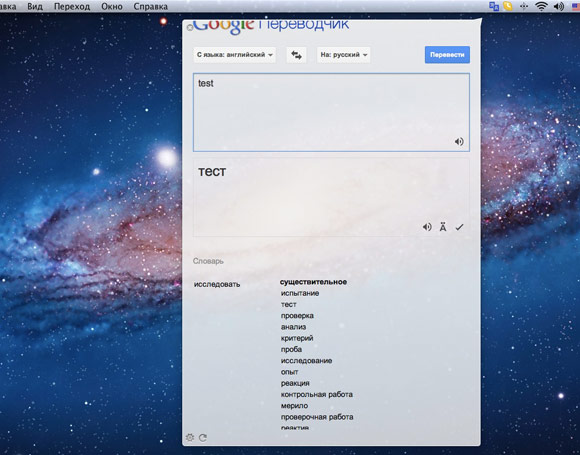Open the translator menu bar icon

[494, 6]
